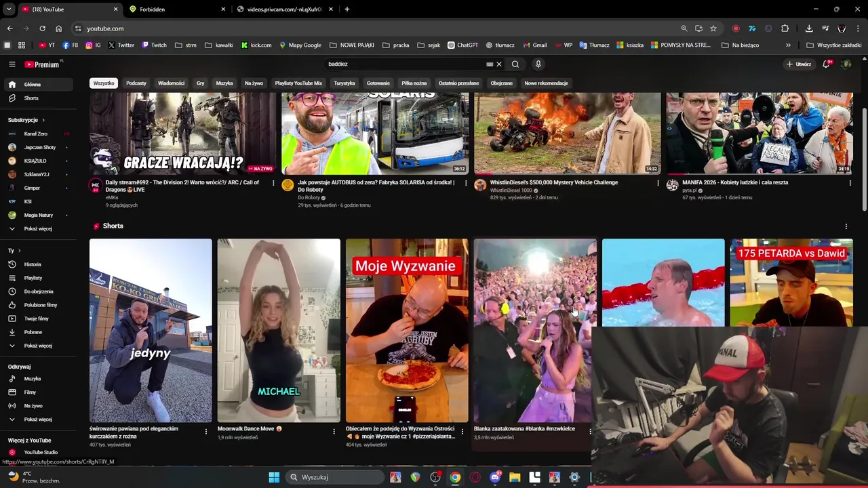Open Pobrane downloads in the sidebar

[38, 332]
